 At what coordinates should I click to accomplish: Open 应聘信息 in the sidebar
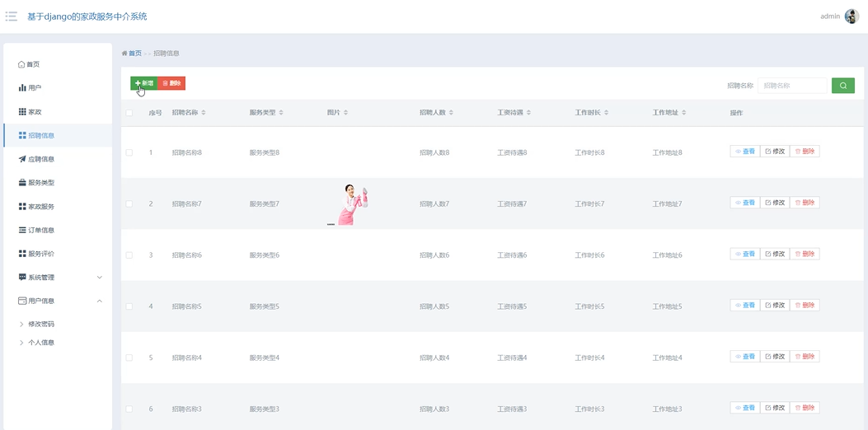click(40, 159)
